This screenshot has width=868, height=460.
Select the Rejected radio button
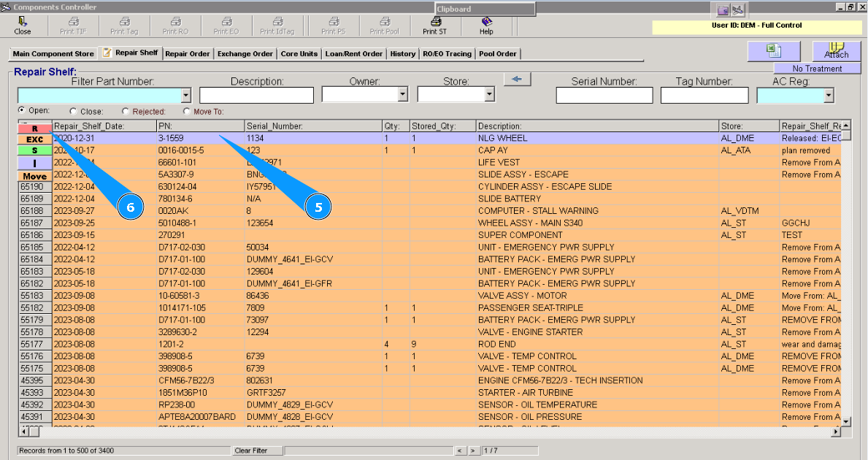(x=125, y=111)
